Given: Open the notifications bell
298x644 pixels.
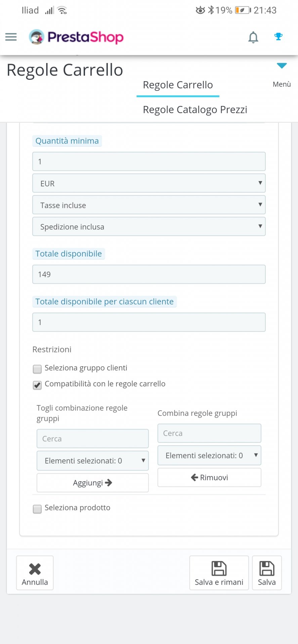Looking at the screenshot, I should (253, 37).
